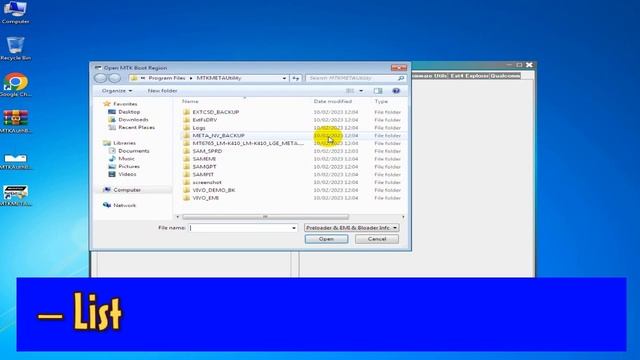Click the search magnifier icon in the dialog
This screenshot has height=360, width=640.
coord(401,78)
